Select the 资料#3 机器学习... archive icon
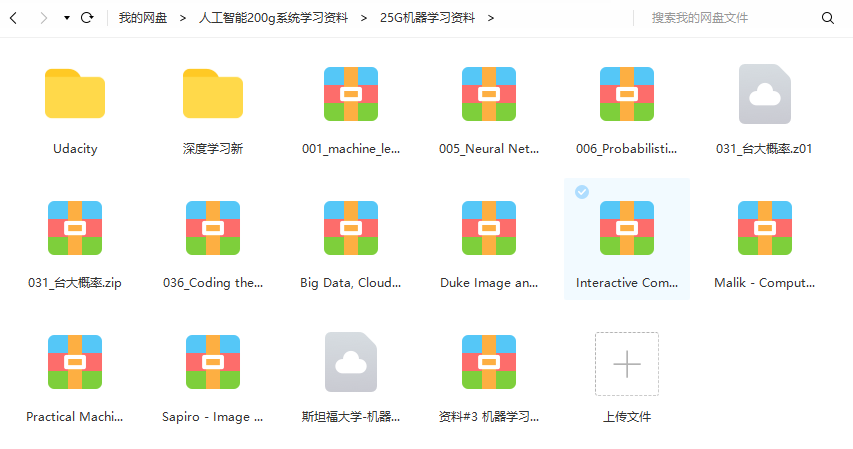The image size is (853, 449). pos(489,362)
